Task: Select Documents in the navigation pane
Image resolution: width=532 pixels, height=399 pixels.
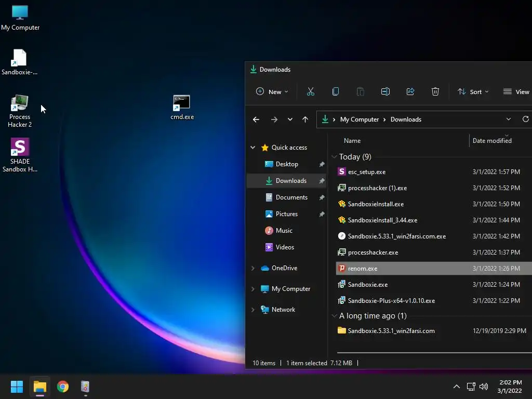Action: tap(287, 197)
